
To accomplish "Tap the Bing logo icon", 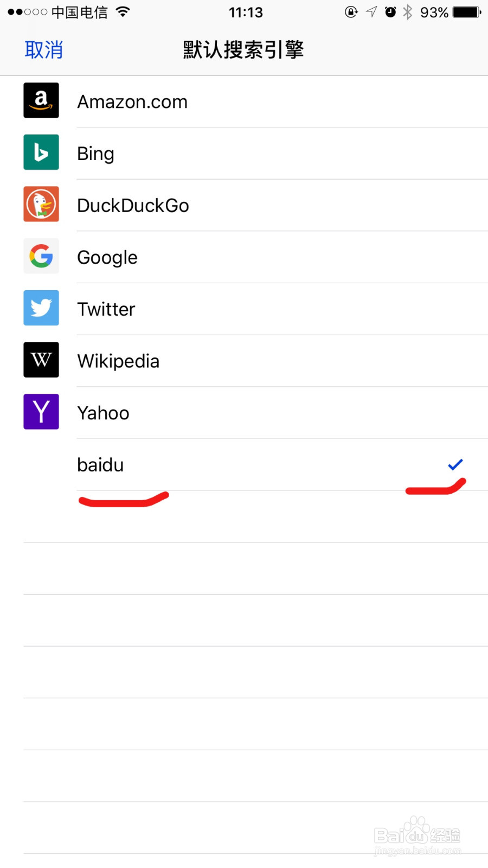I will pyautogui.click(x=41, y=152).
